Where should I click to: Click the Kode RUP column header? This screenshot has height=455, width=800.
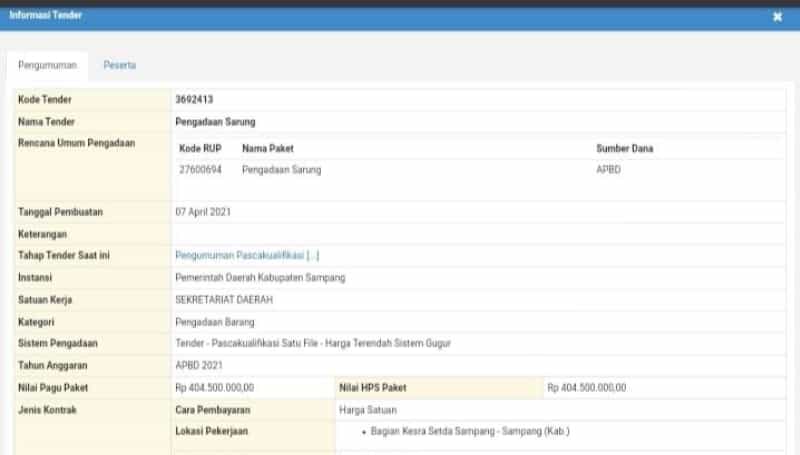[x=200, y=148]
